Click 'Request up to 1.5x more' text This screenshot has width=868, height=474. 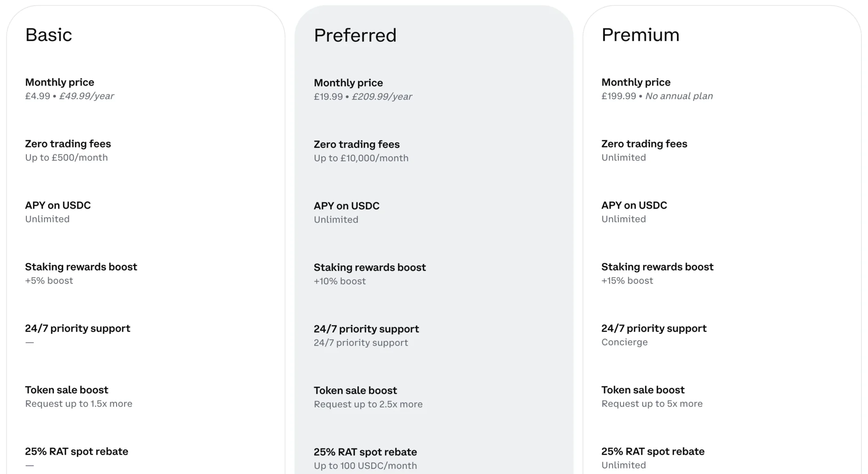point(78,404)
